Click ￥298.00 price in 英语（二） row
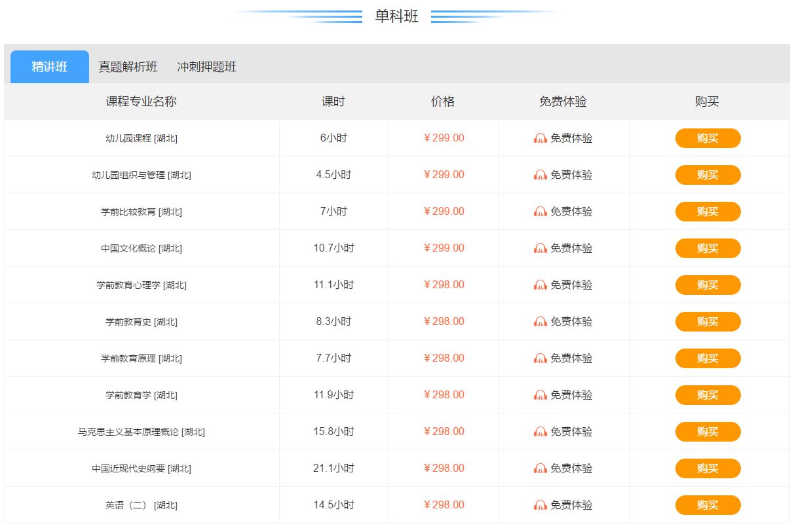This screenshot has width=794, height=532. [x=444, y=505]
